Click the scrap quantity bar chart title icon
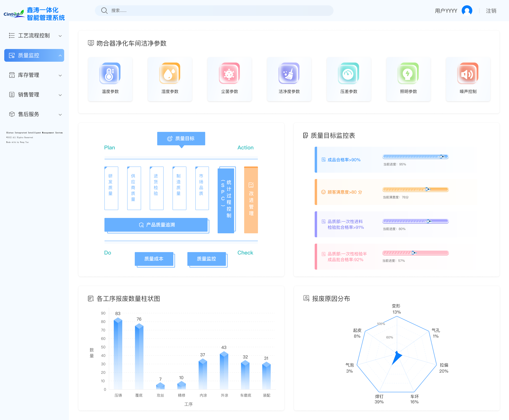The image size is (509, 420). click(x=91, y=299)
